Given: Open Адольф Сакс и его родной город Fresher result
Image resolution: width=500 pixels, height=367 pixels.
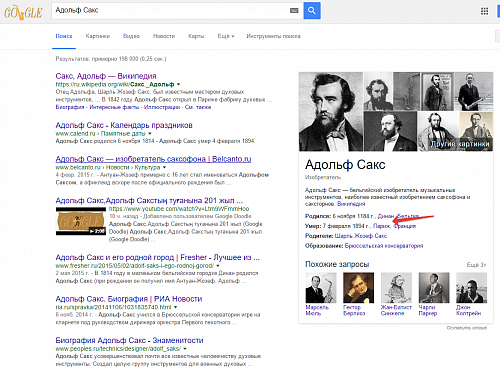Looking at the screenshot, I should pyautogui.click(x=157, y=258).
